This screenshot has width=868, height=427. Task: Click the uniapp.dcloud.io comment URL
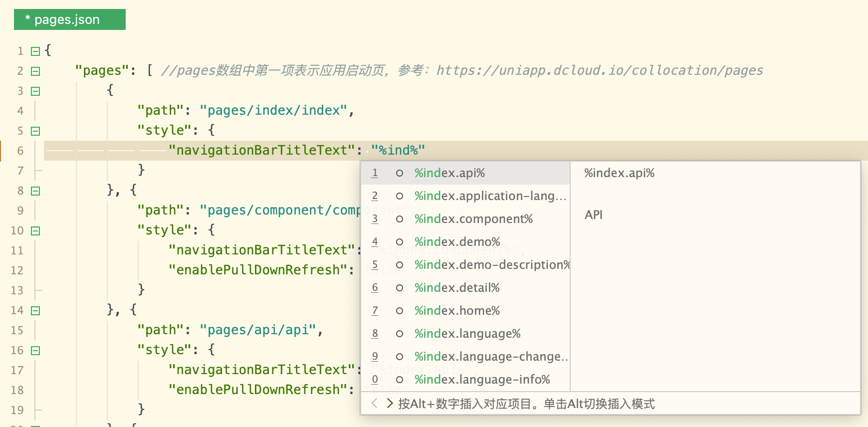coord(600,70)
